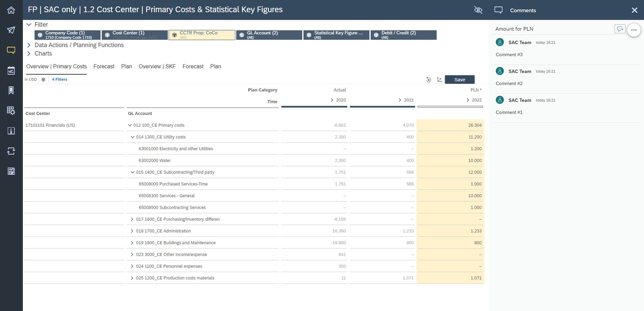Collapse the Filter section
Screen dimensions: 644x311
pos(29,24)
